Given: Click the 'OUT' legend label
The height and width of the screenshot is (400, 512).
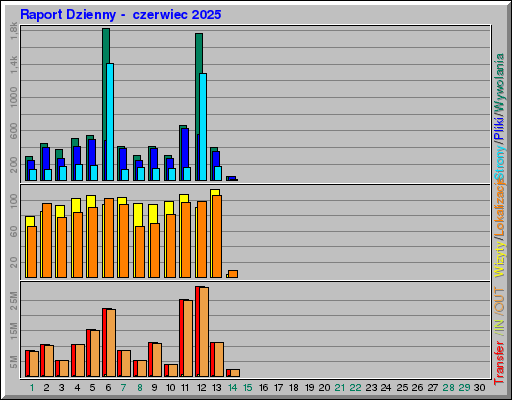Looking at the screenshot, I should tap(499, 300).
